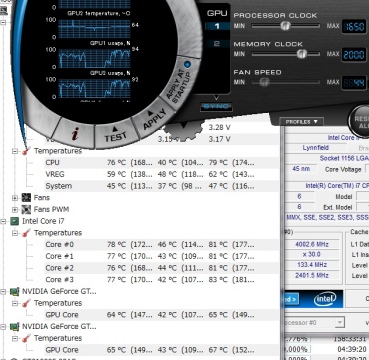The width and height of the screenshot is (369, 360).
Task: Collapse the second NVIDIA GeForce node
Action: [3, 327]
